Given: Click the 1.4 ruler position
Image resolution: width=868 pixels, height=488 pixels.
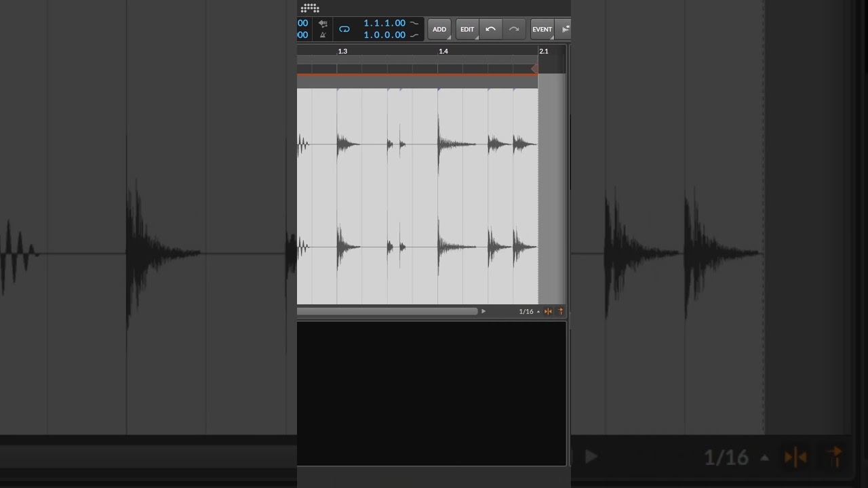Looking at the screenshot, I should (443, 52).
